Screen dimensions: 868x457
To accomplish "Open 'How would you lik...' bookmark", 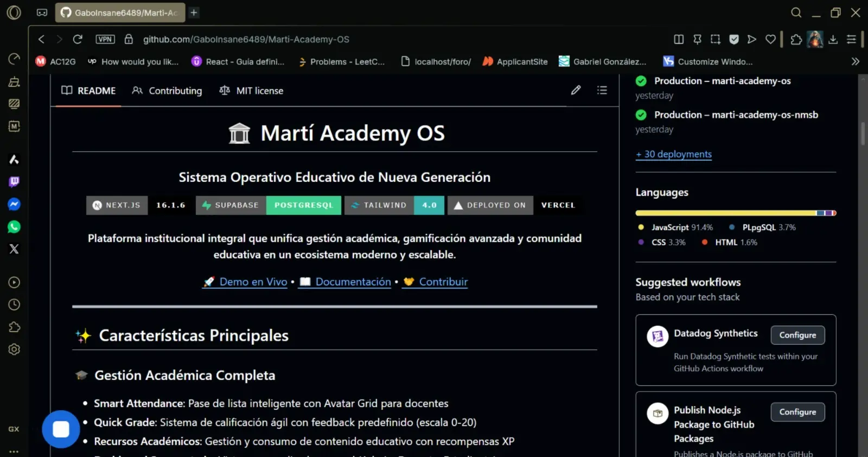I will (x=133, y=61).
